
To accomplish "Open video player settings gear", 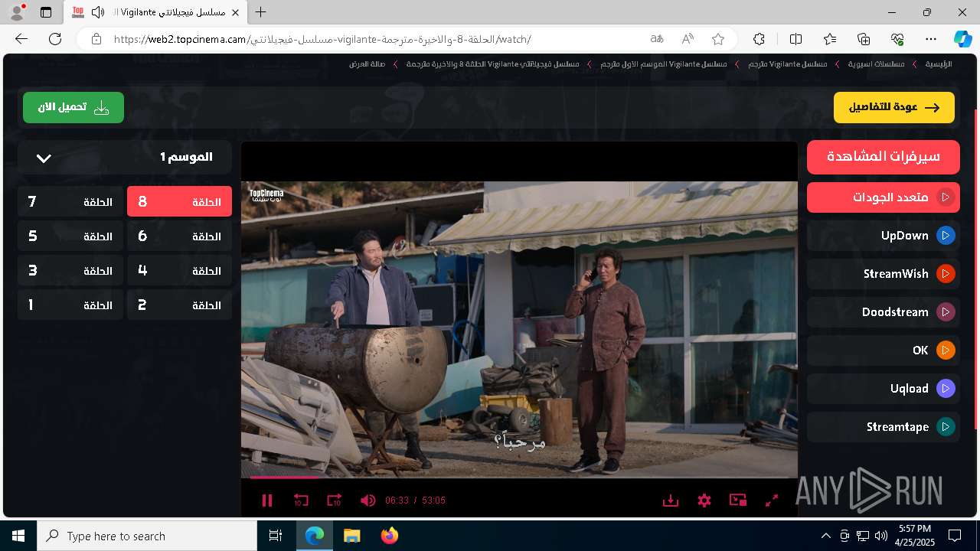I will 704,500.
